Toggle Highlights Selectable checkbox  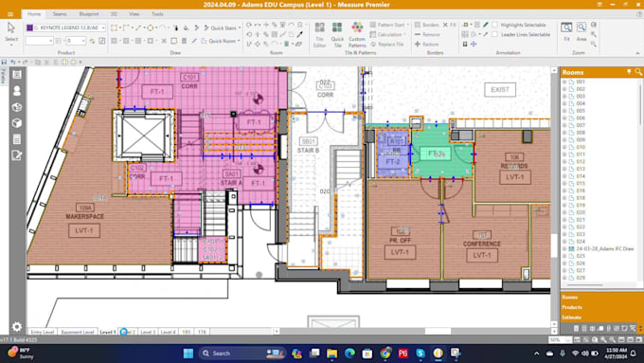click(x=495, y=25)
